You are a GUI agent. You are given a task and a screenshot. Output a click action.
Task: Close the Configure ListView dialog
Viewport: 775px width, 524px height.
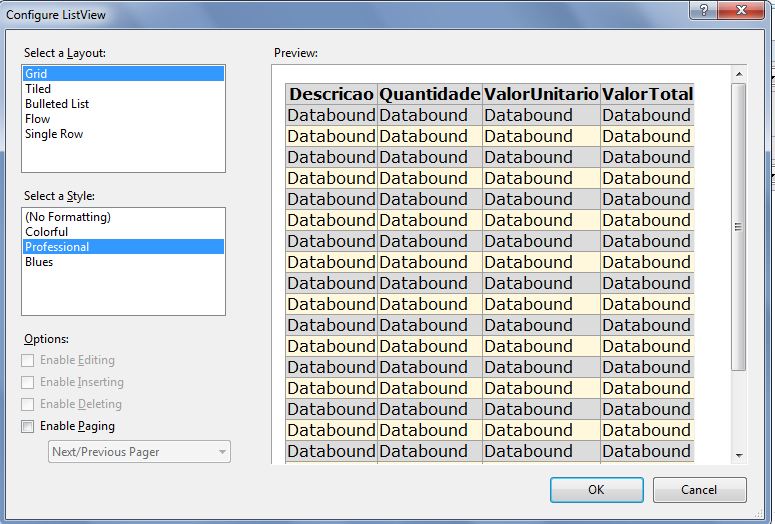tap(741, 10)
